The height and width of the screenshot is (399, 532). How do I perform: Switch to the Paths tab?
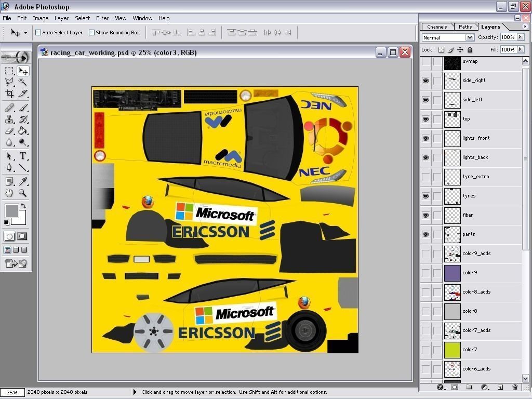[x=465, y=27]
